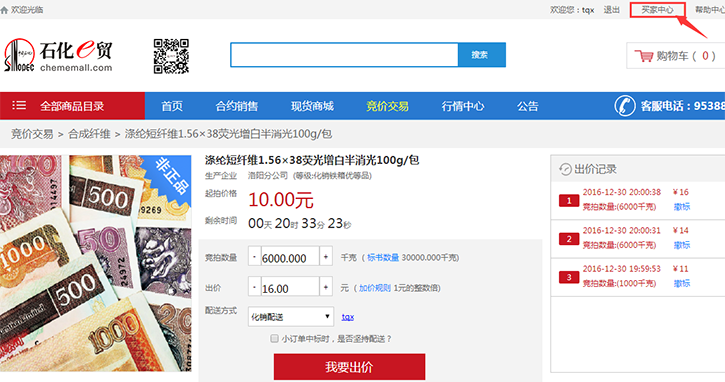The width and height of the screenshot is (725, 382).
Task: Open the 公告 nav tab
Action: [x=528, y=106]
